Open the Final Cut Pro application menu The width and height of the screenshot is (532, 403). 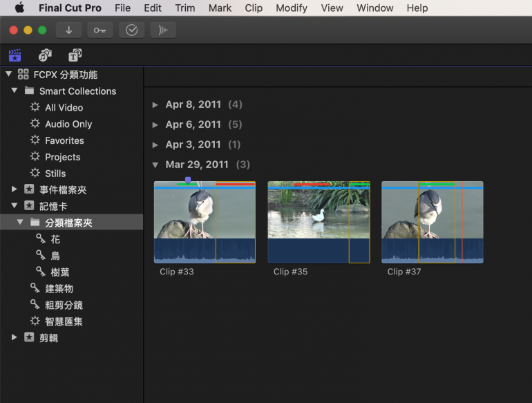click(x=70, y=8)
